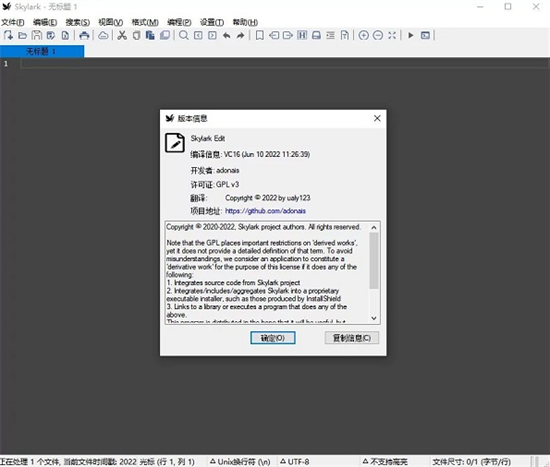550x467 pixels.
Task: Click the cloud toolbar icon
Action: point(103,35)
